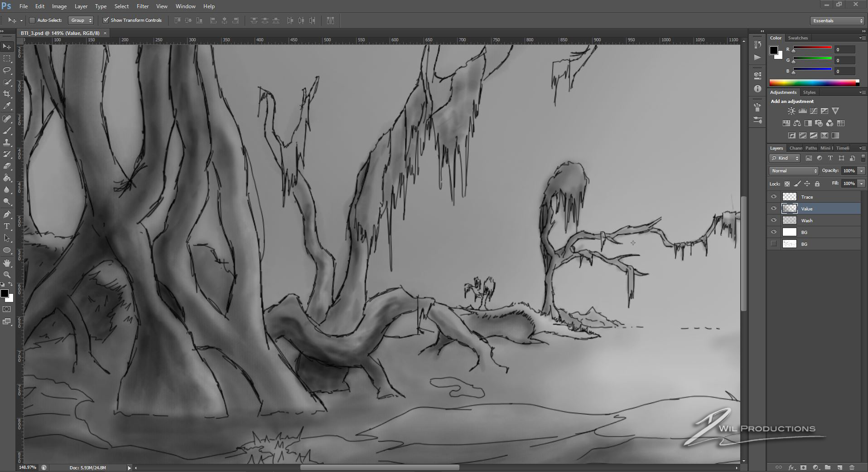This screenshot has height=472, width=868.
Task: Select the Hand tool
Action: click(x=7, y=263)
